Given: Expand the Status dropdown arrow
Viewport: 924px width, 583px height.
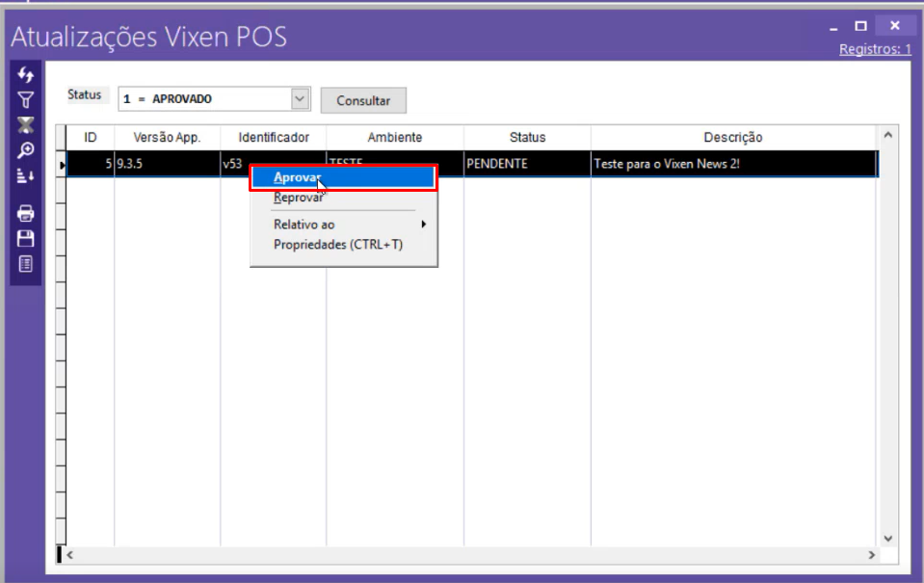Looking at the screenshot, I should tap(300, 98).
